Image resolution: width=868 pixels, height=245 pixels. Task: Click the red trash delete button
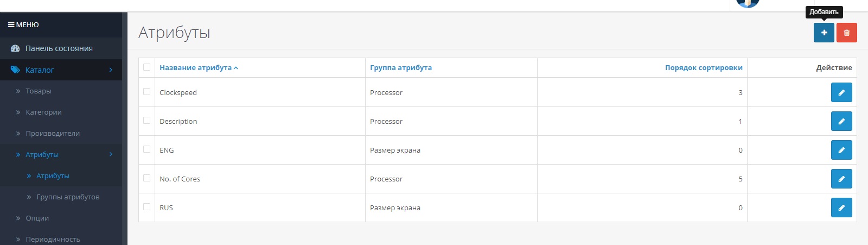click(846, 33)
